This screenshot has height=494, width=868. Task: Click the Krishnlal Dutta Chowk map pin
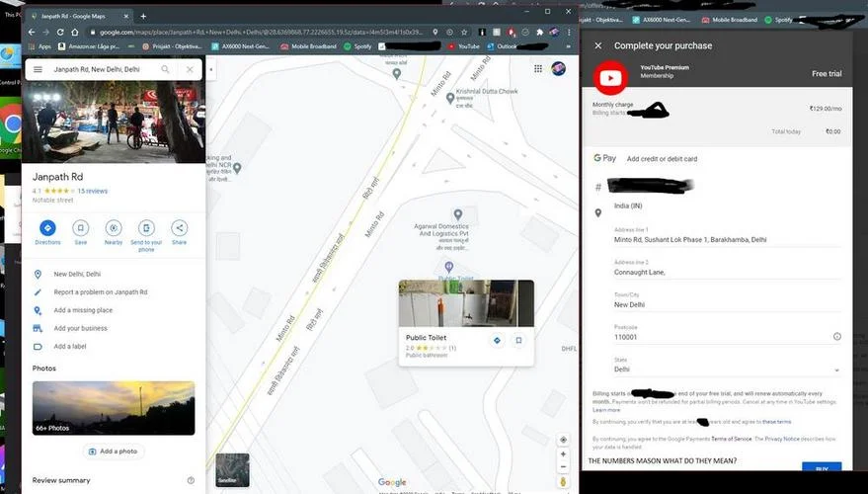click(450, 99)
